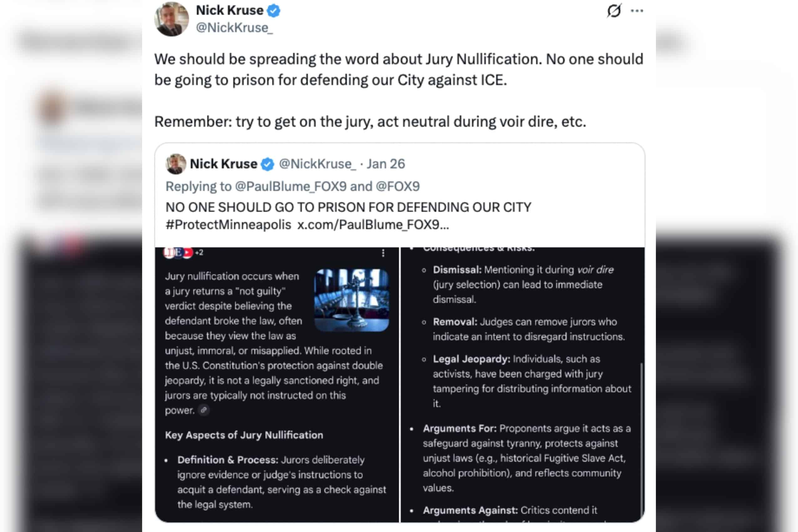Click the quoted tweet's small profile avatar

pyautogui.click(x=176, y=164)
